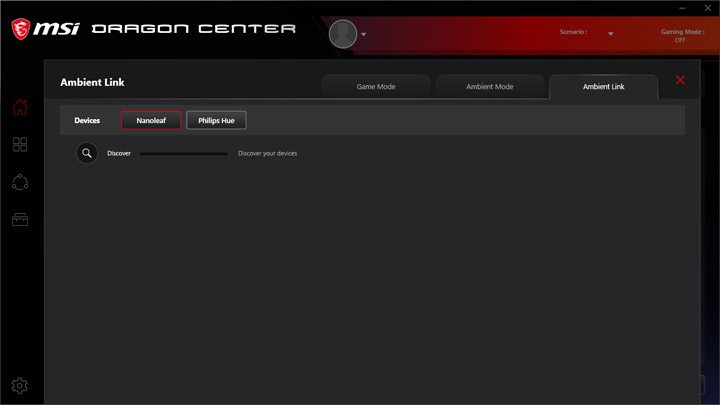720x405 pixels.
Task: Select the Ambient Link tab
Action: pyautogui.click(x=603, y=86)
